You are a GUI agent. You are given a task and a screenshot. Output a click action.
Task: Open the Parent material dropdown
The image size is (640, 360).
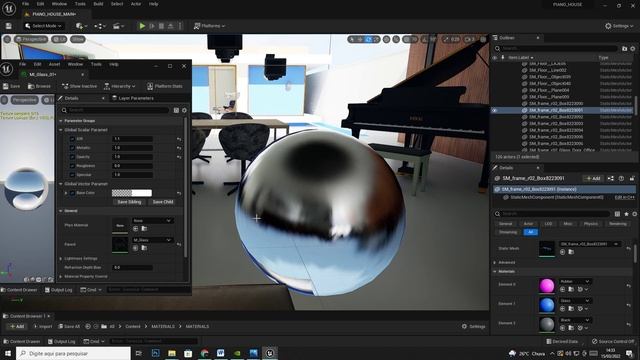pyautogui.click(x=152, y=240)
